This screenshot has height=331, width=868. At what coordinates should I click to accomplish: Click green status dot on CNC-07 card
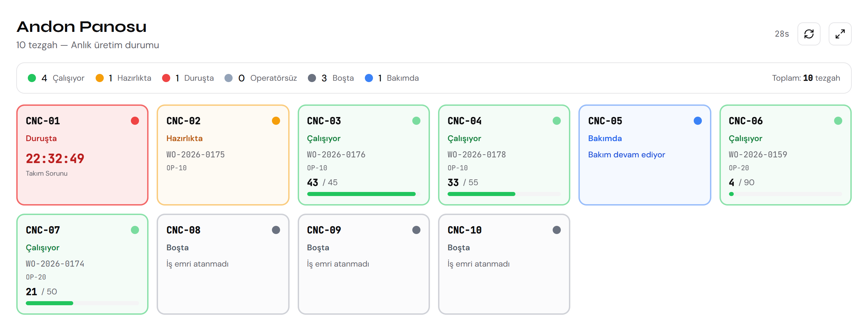tap(135, 230)
